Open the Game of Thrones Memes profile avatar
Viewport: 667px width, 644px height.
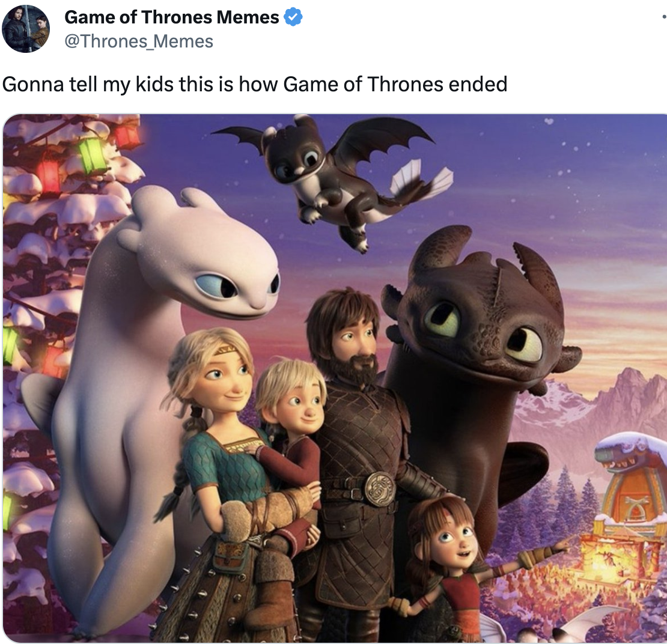click(26, 28)
